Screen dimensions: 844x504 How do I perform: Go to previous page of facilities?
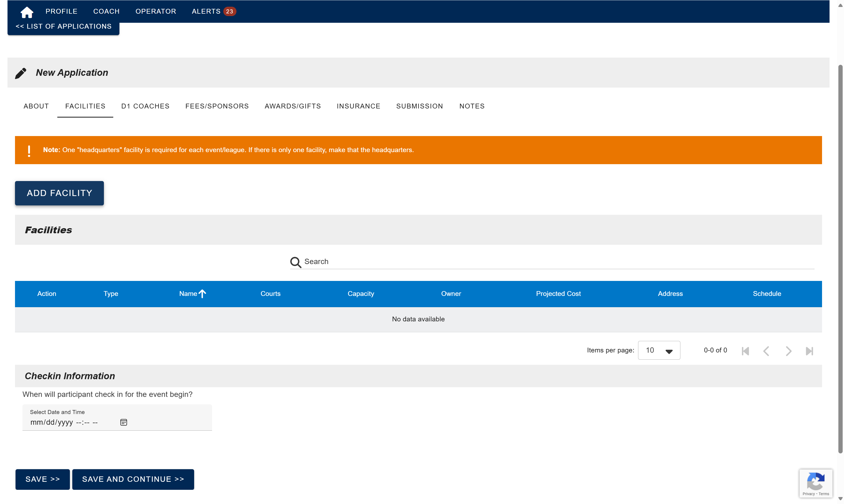[766, 351]
